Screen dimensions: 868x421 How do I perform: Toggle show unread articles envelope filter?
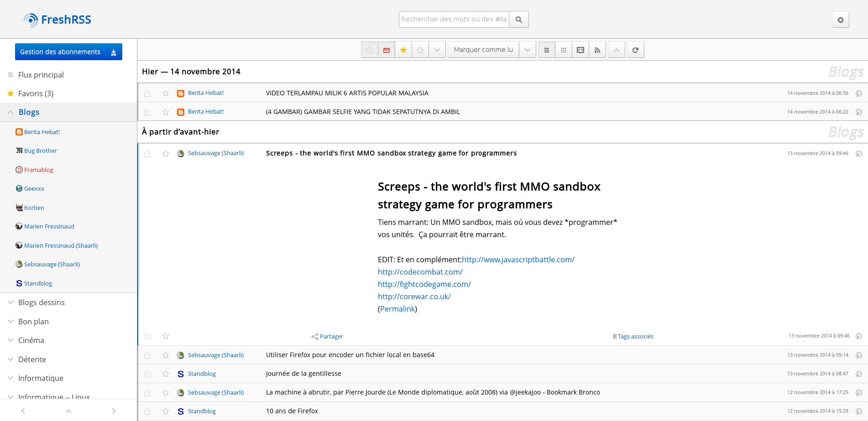click(386, 50)
